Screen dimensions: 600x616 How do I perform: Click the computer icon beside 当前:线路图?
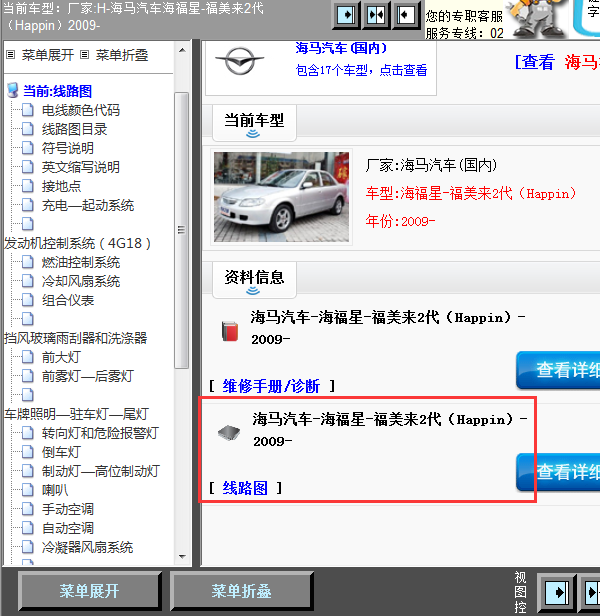pos(13,90)
